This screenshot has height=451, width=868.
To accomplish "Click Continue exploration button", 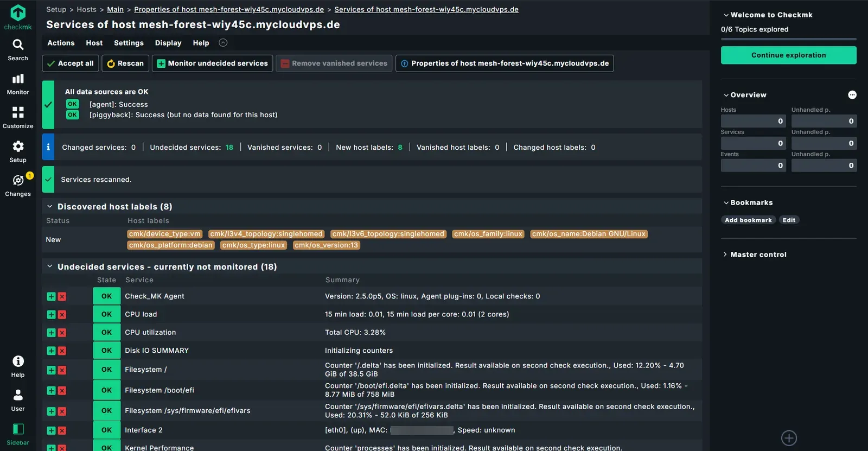I will (789, 55).
